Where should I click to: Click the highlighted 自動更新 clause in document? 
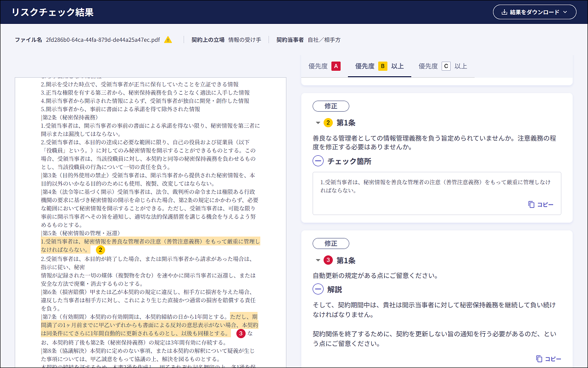pos(150,325)
